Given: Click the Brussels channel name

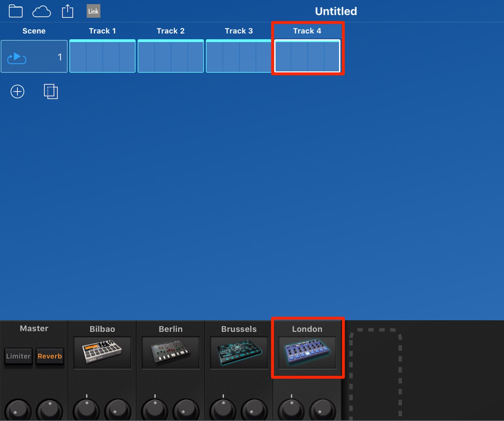Looking at the screenshot, I should (x=239, y=329).
